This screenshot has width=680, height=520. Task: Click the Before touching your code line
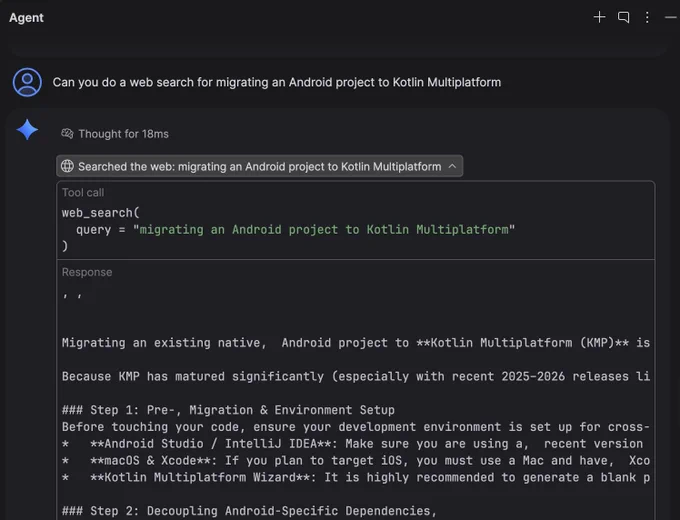[356, 427]
